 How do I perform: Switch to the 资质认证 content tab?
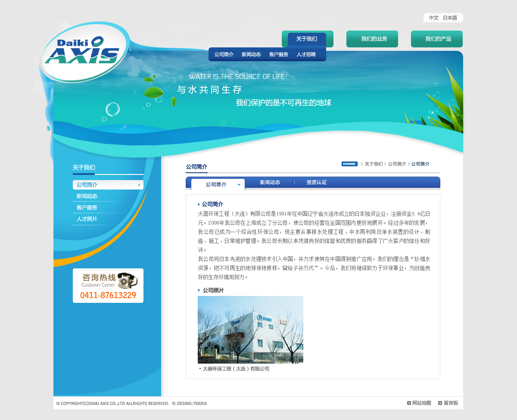click(317, 183)
